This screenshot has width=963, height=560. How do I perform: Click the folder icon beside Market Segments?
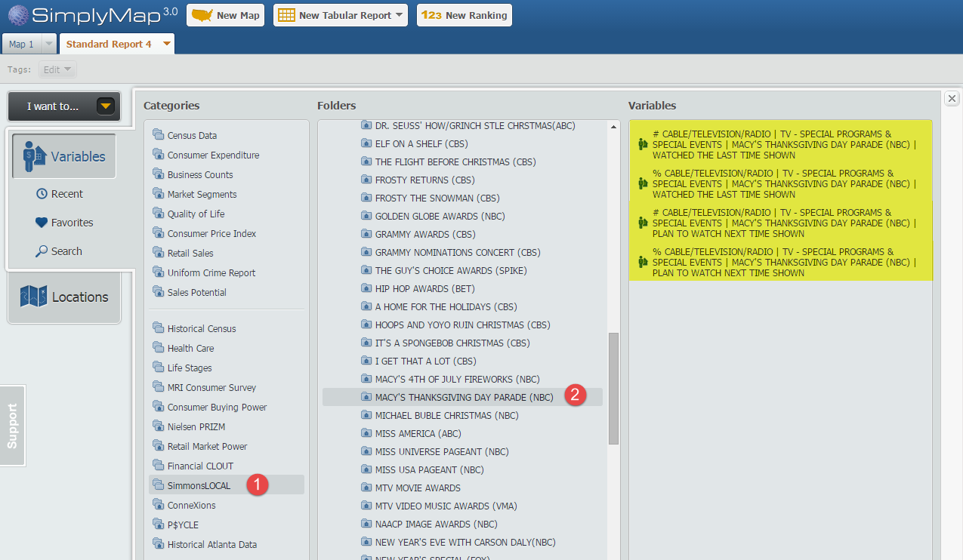158,193
